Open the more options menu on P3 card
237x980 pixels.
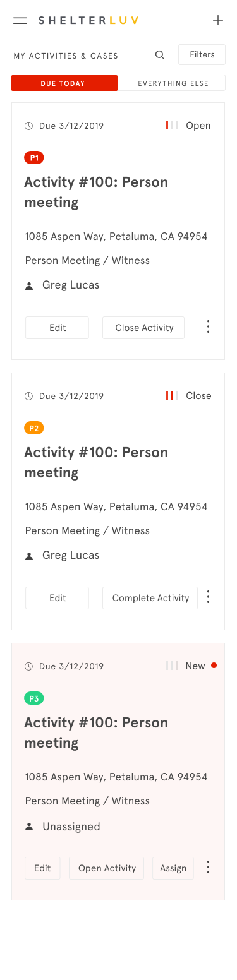click(208, 868)
